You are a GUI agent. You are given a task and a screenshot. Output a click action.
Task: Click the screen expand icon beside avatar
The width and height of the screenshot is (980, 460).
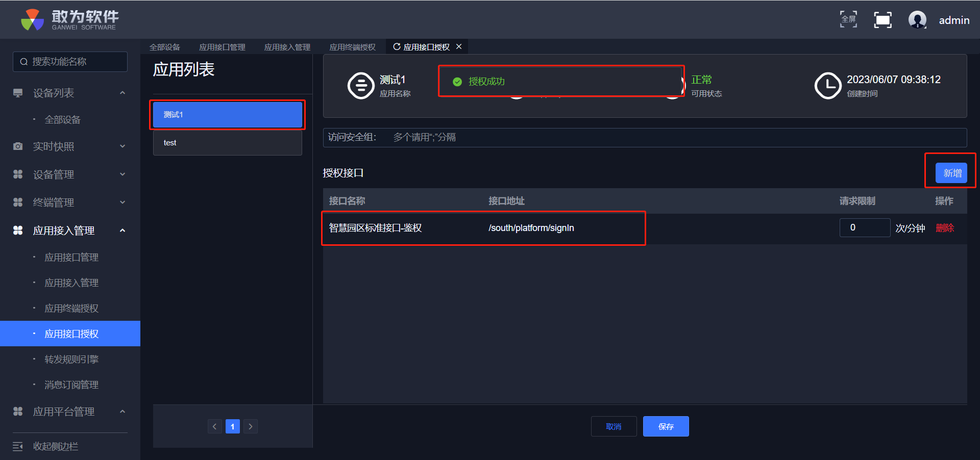click(x=883, y=20)
